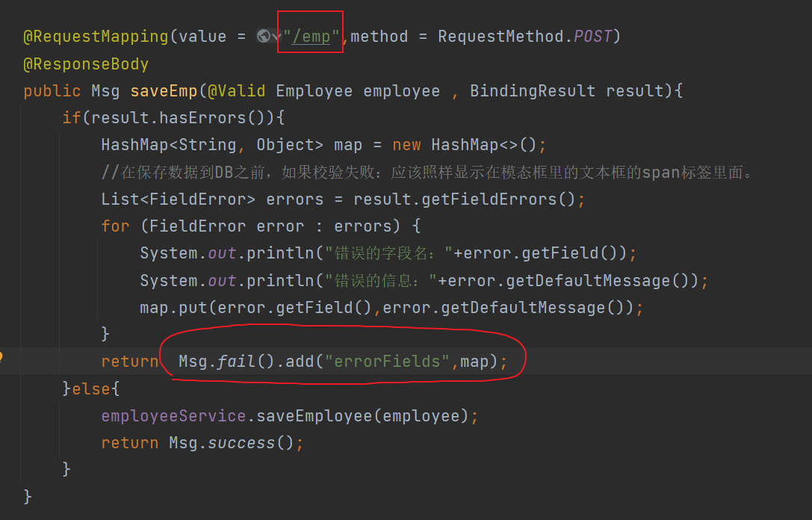The height and width of the screenshot is (520, 812).
Task: Click the @RequestMapping annotation
Action: click(96, 37)
